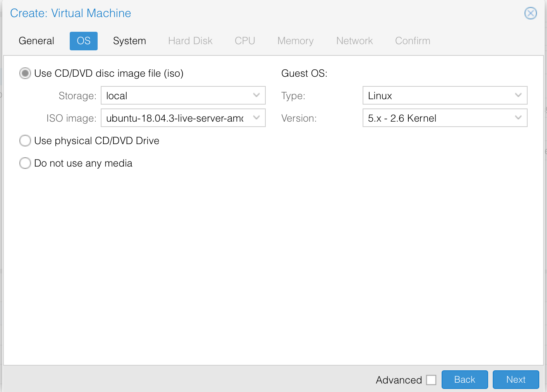
Task: Jump to the Confirm tab
Action: (412, 41)
